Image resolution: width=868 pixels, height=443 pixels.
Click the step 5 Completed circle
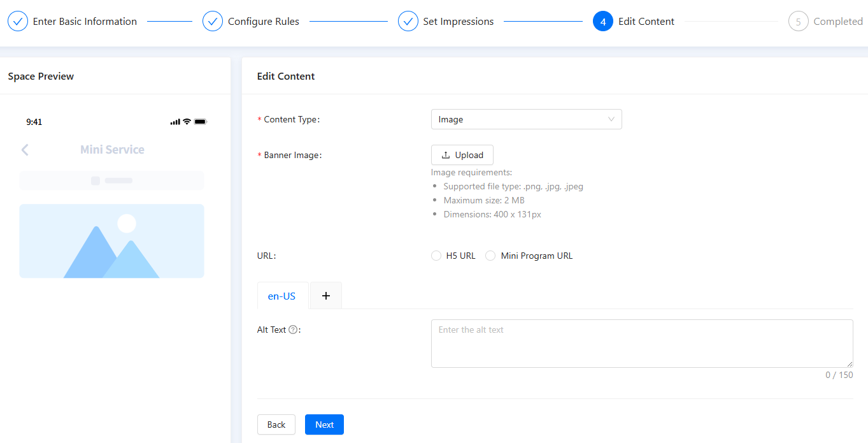[x=799, y=21]
